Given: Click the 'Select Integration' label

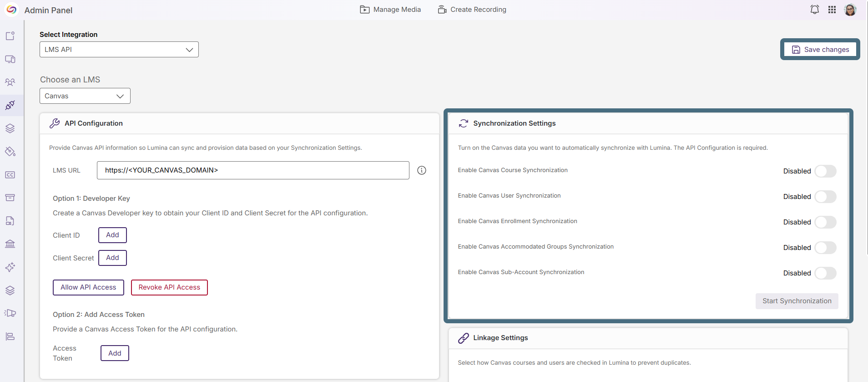Looking at the screenshot, I should pos(68,35).
